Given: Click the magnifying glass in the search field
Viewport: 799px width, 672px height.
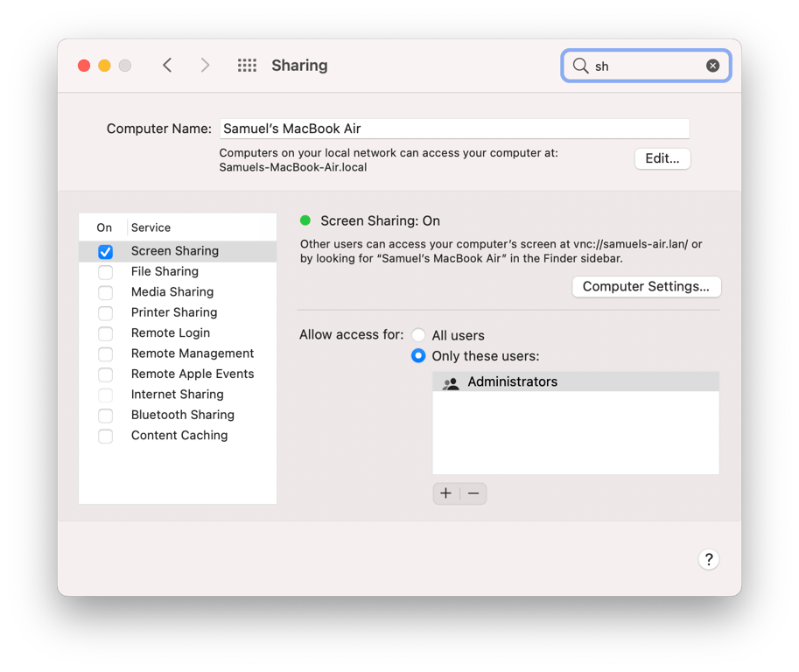Looking at the screenshot, I should pos(580,66).
